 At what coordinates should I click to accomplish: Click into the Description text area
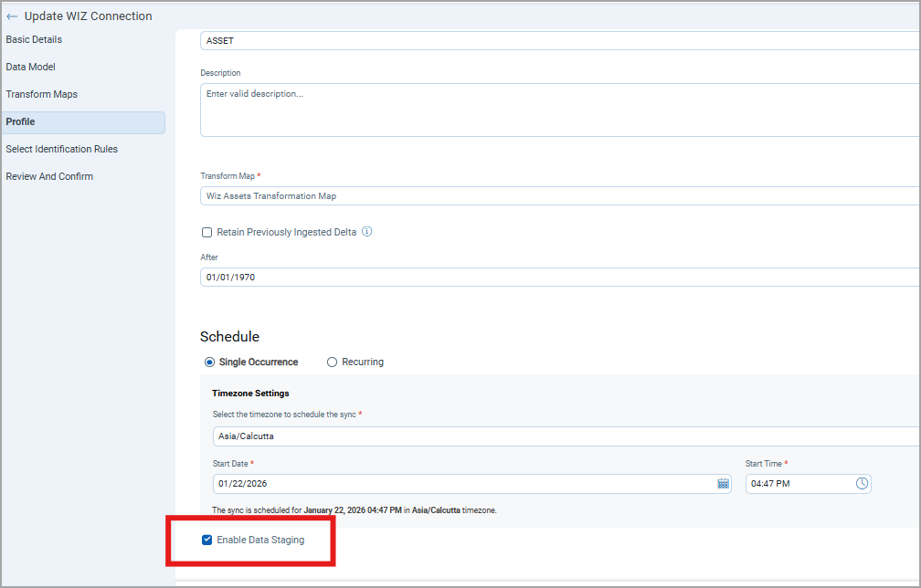click(560, 110)
